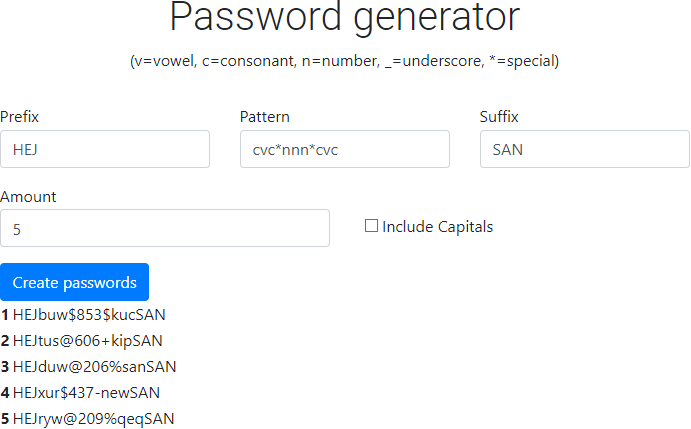Viewport: 691px width, 429px height.
Task: Focus the Pattern text box
Action: pos(345,149)
